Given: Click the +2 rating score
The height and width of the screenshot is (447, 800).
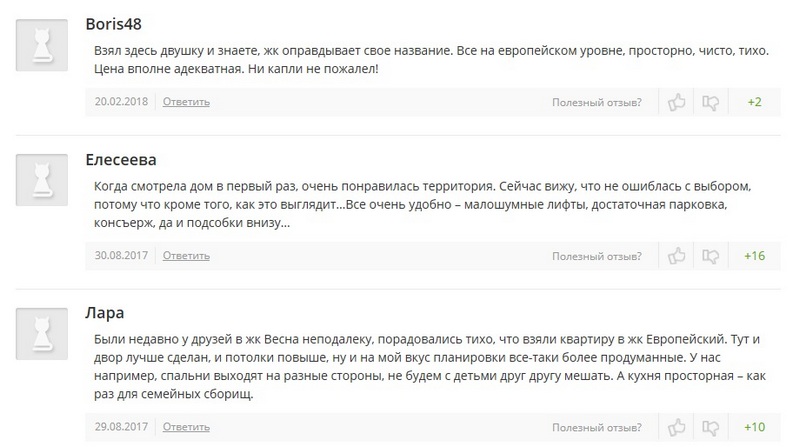Looking at the screenshot, I should point(755,102).
